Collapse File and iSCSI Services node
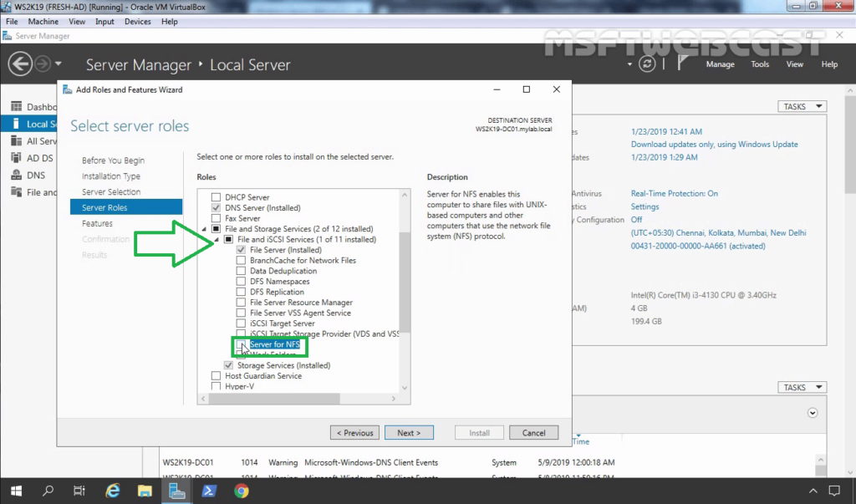This screenshot has width=856, height=504. click(217, 239)
